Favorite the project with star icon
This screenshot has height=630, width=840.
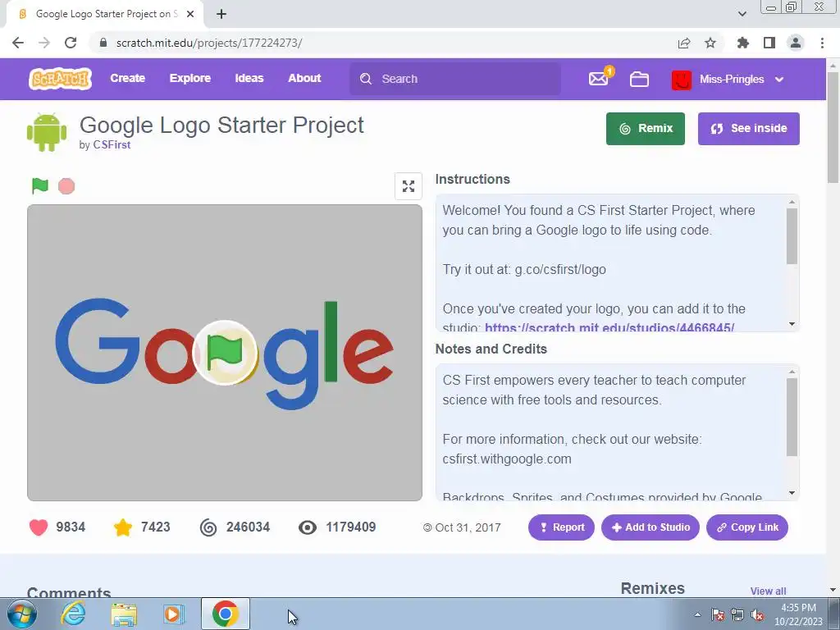click(x=123, y=527)
